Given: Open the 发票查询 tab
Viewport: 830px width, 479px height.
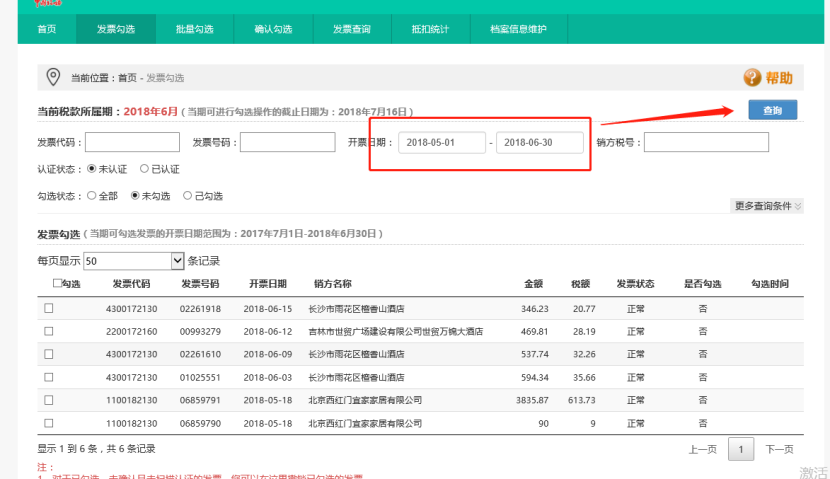Looking at the screenshot, I should 352,30.
